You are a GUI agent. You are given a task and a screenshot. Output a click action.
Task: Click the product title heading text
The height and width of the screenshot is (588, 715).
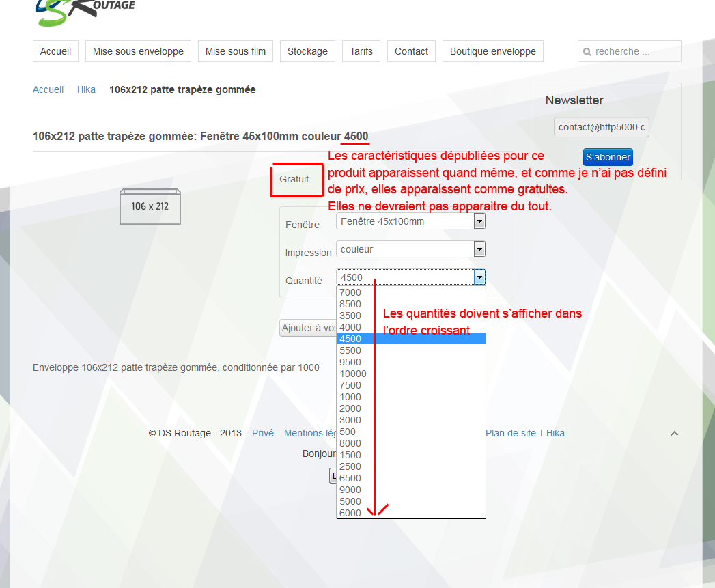(200, 137)
